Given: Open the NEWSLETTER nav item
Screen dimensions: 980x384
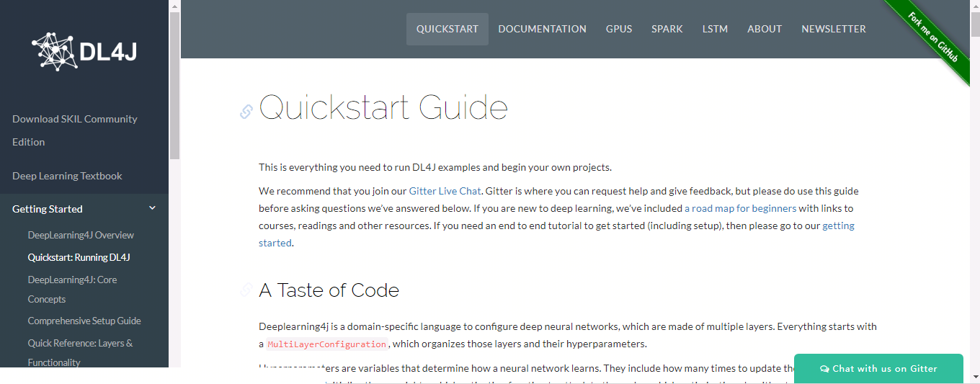Looking at the screenshot, I should [x=834, y=29].
